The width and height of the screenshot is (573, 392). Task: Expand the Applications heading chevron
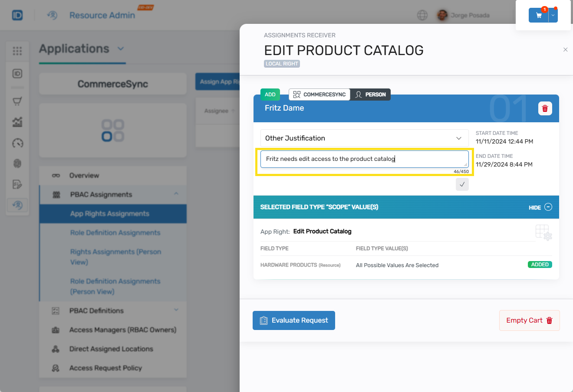[x=121, y=49]
